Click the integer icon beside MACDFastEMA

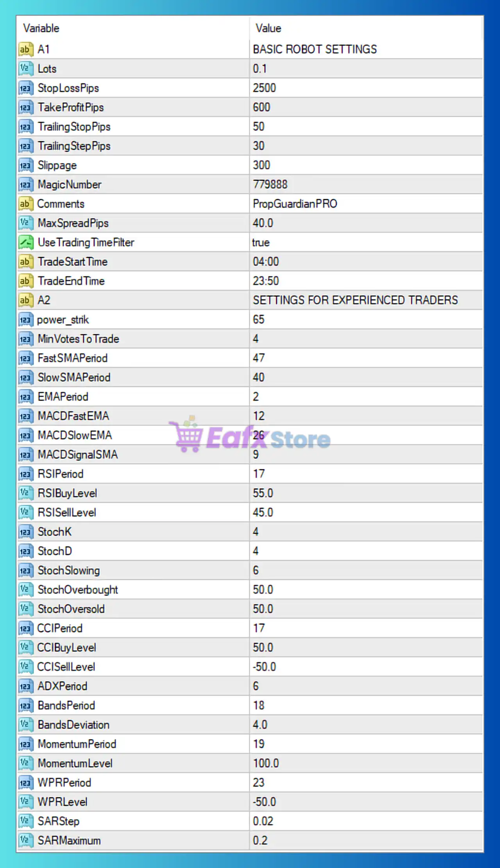(x=25, y=416)
